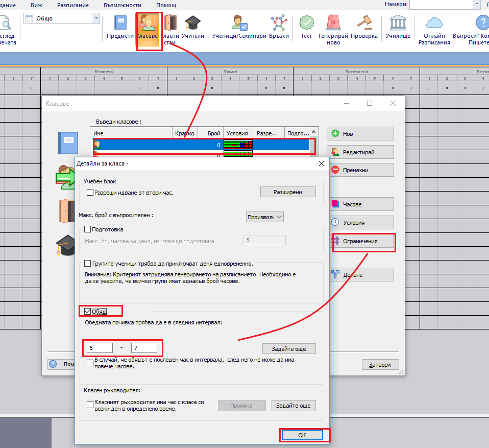Click Онлайн Разписания cloud icon
The width and height of the screenshot is (489, 448).
click(x=434, y=24)
